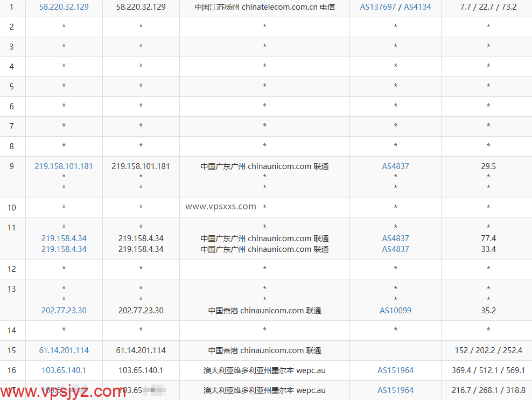Select hostname text 202.77.23.30 in hop 13

[x=141, y=311]
